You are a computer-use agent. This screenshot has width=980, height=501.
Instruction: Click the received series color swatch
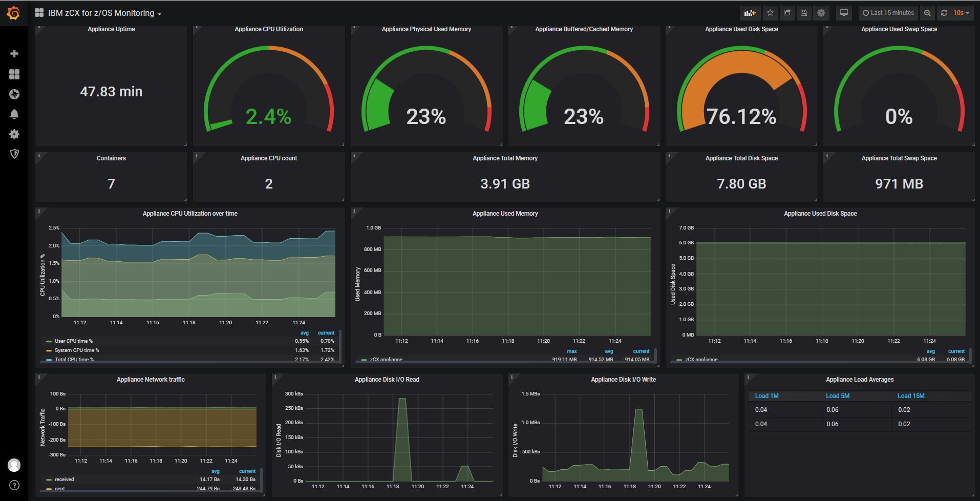[x=49, y=480]
